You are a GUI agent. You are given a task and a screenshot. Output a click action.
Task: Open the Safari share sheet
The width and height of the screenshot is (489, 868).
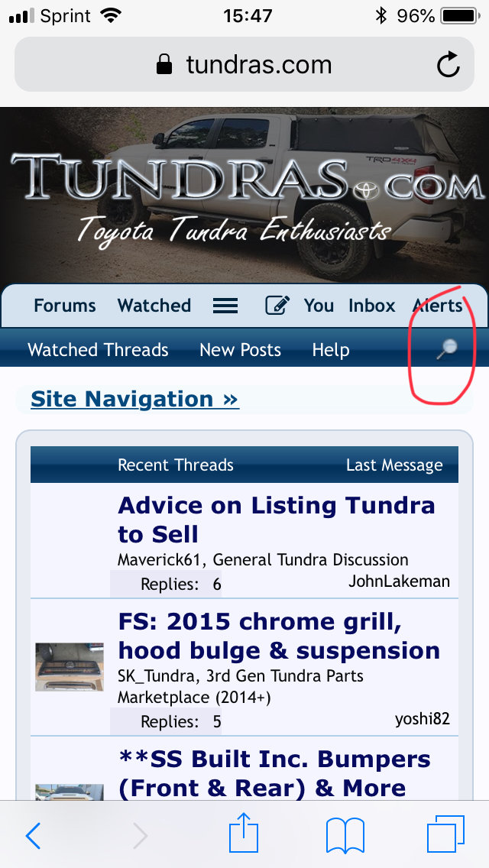244,831
